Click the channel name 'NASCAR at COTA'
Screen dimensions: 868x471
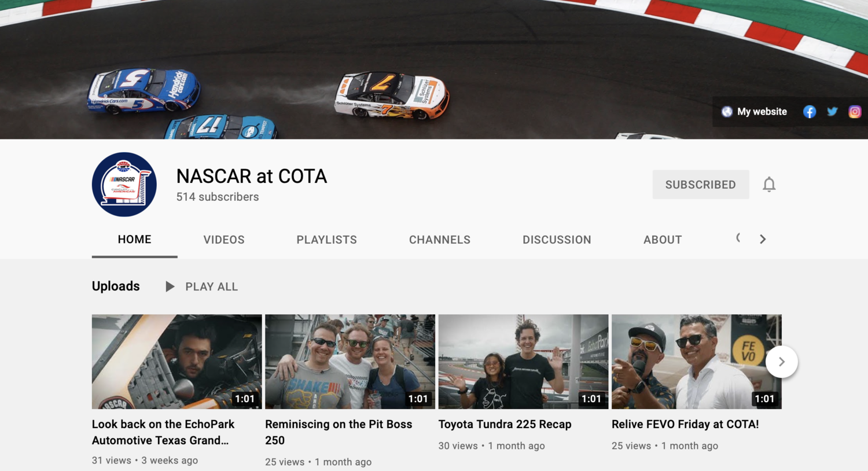point(252,176)
